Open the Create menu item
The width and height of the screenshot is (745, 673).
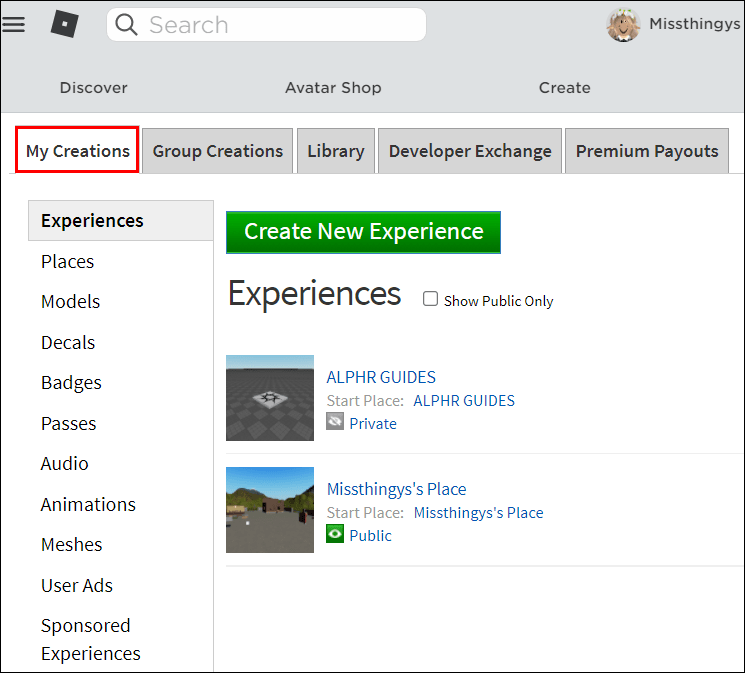click(x=564, y=87)
